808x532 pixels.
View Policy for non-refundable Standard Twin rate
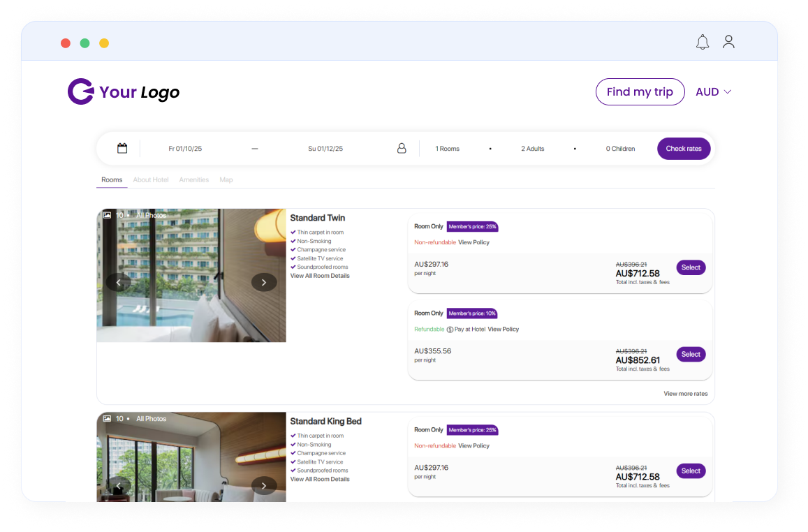[x=473, y=242]
